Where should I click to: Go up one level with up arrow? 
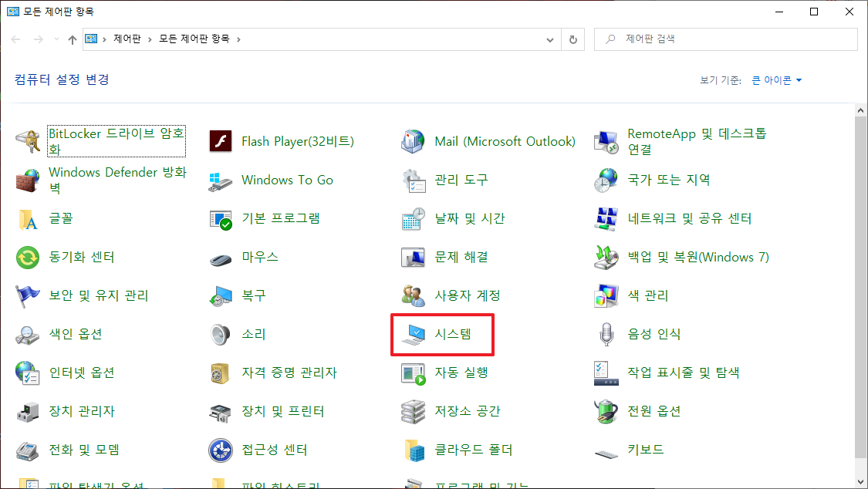[73, 39]
